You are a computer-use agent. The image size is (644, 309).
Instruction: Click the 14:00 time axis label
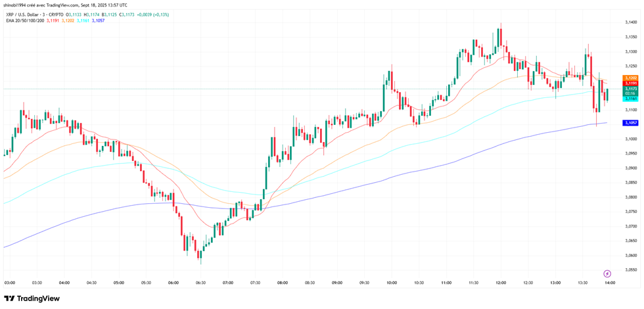click(609, 283)
